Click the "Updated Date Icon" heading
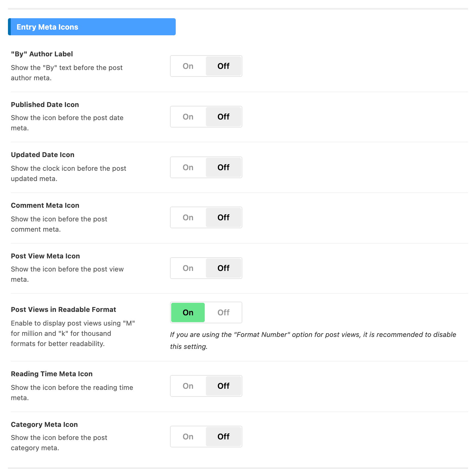 click(43, 155)
